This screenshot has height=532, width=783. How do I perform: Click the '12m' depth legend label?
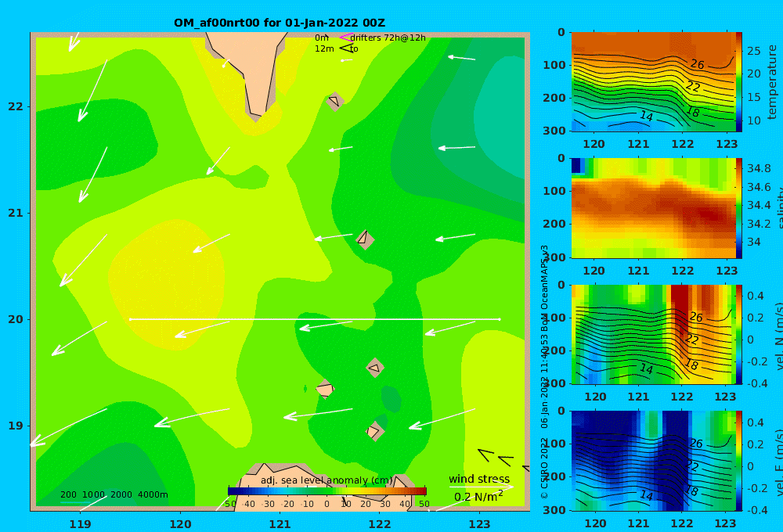click(324, 49)
